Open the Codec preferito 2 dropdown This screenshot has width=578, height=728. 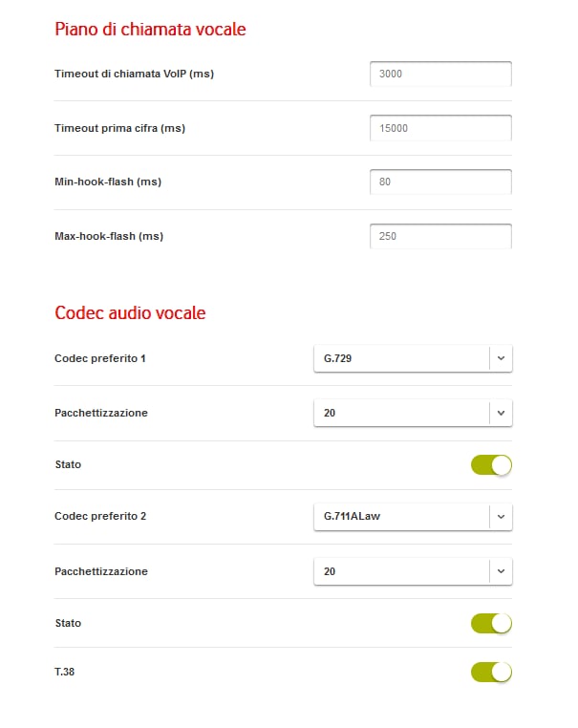tap(413, 516)
